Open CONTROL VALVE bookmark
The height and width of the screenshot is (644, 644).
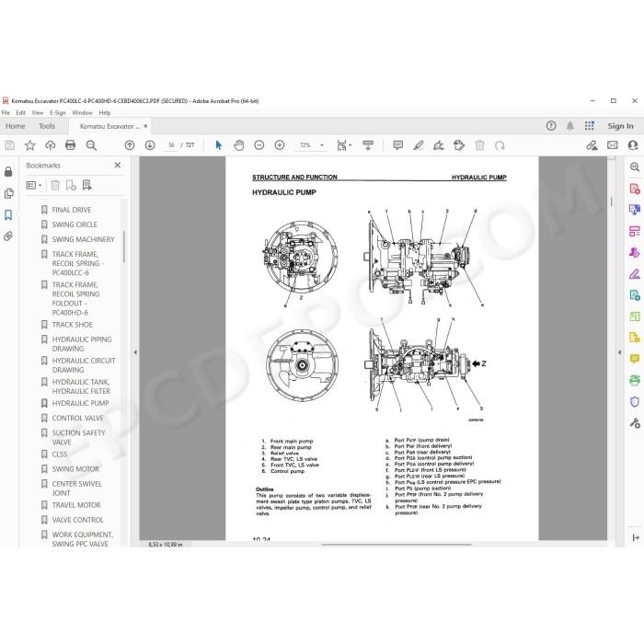(x=77, y=418)
